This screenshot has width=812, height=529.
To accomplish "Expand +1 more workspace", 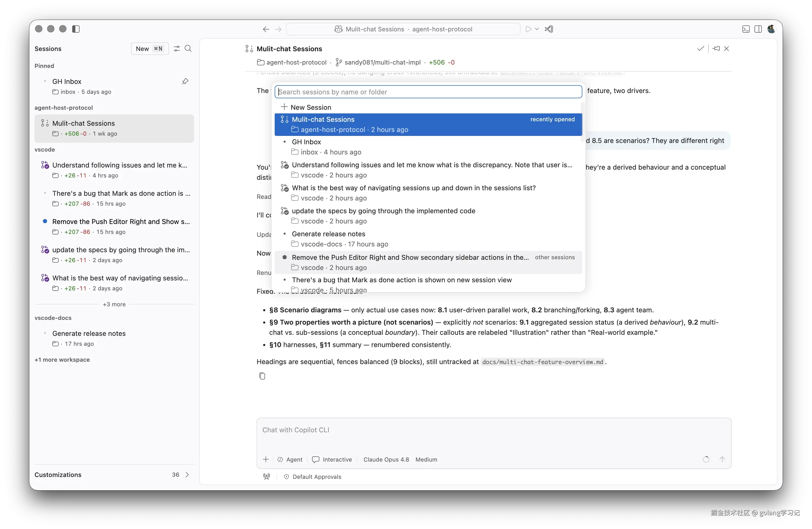I will point(62,360).
